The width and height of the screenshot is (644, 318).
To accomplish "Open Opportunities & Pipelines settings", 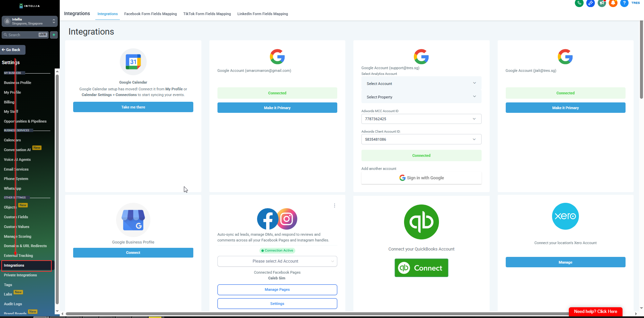I will tap(25, 121).
